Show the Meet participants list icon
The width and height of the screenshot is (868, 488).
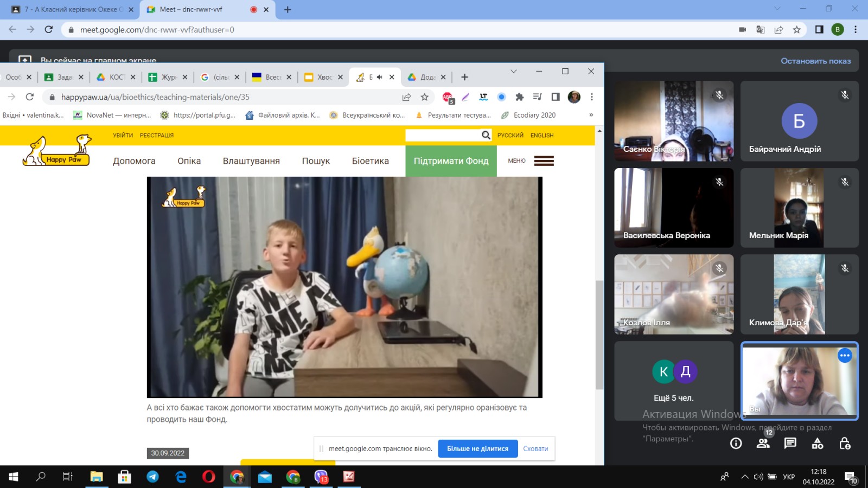[763, 444]
